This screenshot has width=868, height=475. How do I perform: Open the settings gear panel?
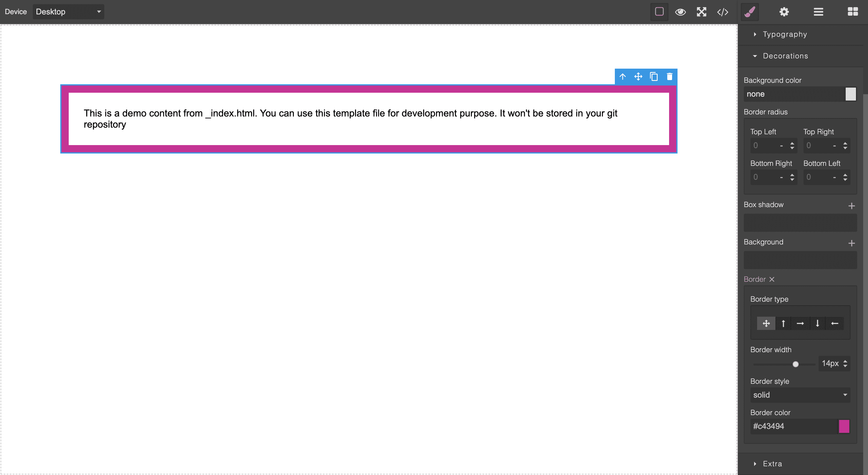pyautogui.click(x=784, y=12)
